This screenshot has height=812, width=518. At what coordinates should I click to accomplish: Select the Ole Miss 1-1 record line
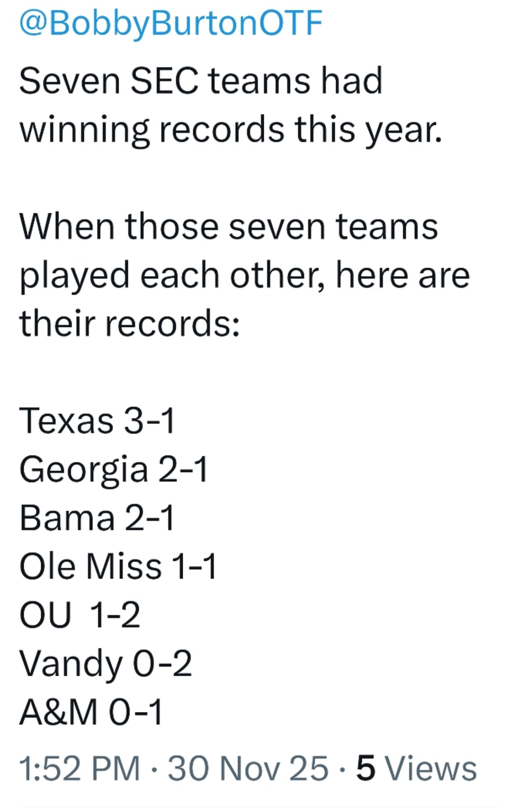[118, 566]
